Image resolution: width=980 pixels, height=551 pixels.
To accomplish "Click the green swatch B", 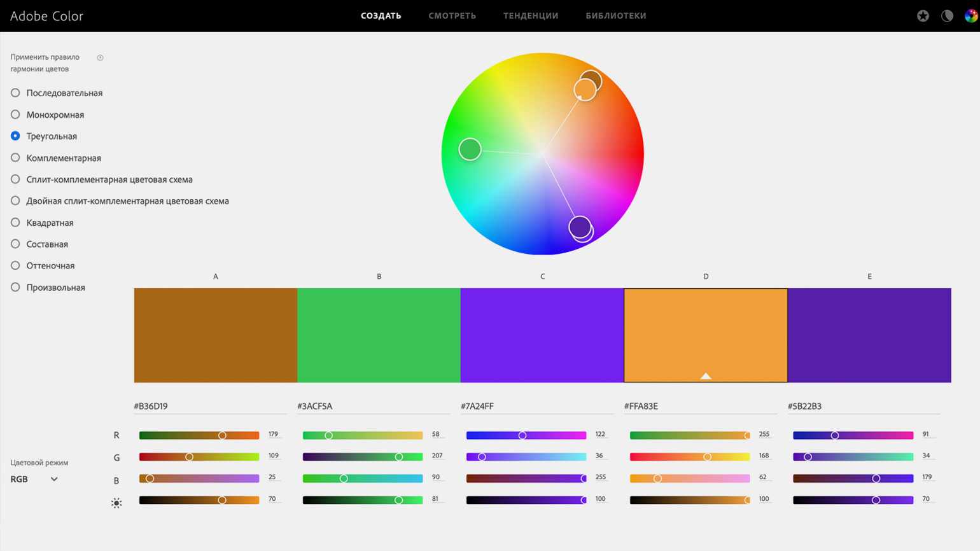I will (379, 335).
